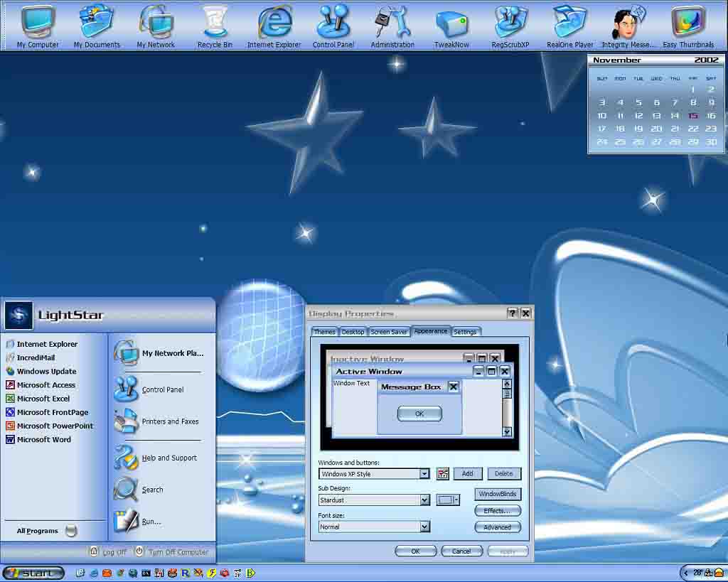Switch to the Desktop tab
Screen dimensions: 728x582
353,332
